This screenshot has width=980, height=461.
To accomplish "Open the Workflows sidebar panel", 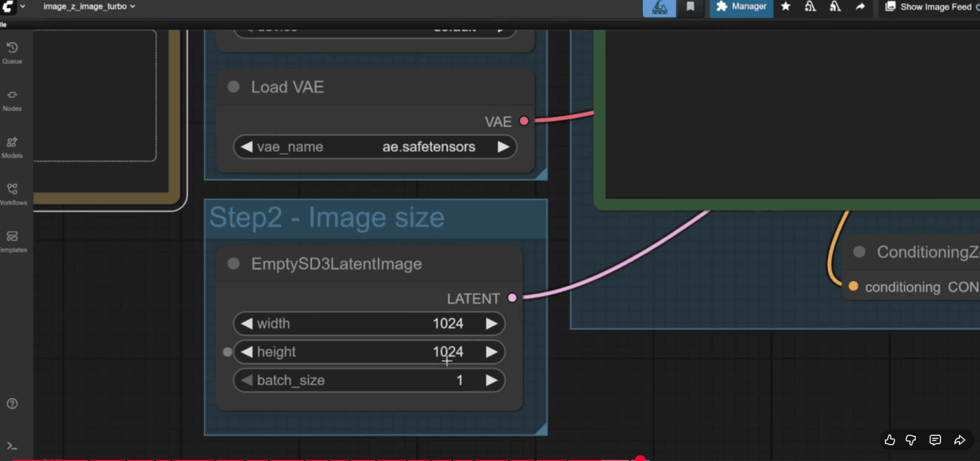I will 12,194.
